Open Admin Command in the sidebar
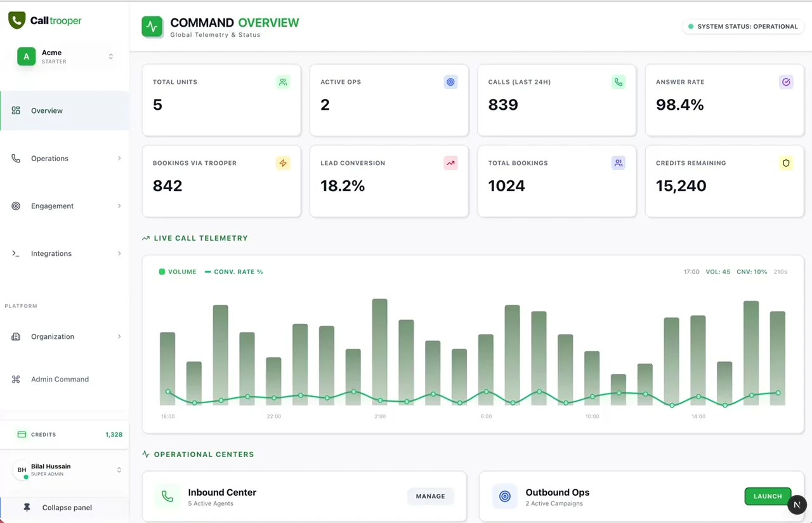This screenshot has height=523, width=812. pos(65,379)
